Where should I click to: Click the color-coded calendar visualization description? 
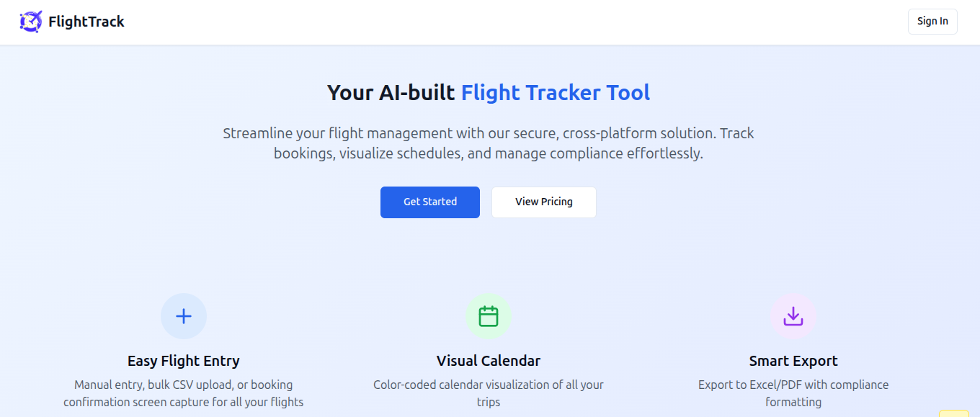point(489,393)
